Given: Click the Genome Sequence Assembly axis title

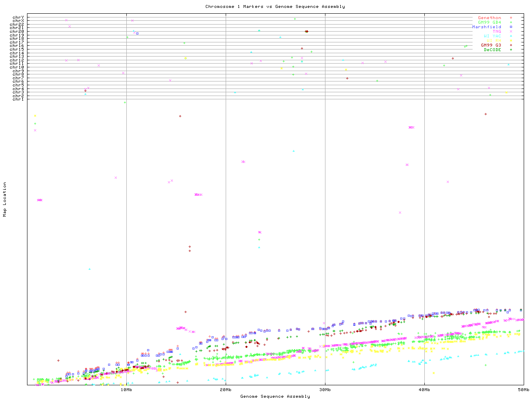Looking at the screenshot, I should click(x=275, y=397).
